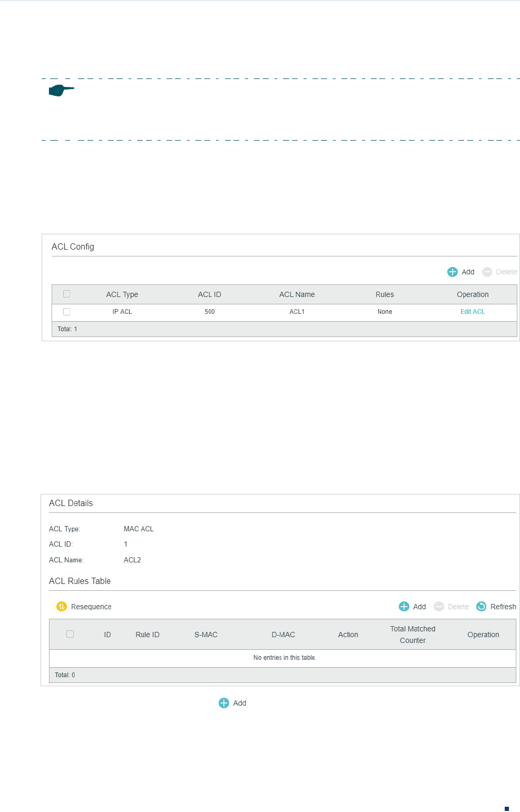This screenshot has width=520, height=812.
Task: Open the Edit ACL link for ACL1
Action: [473, 312]
